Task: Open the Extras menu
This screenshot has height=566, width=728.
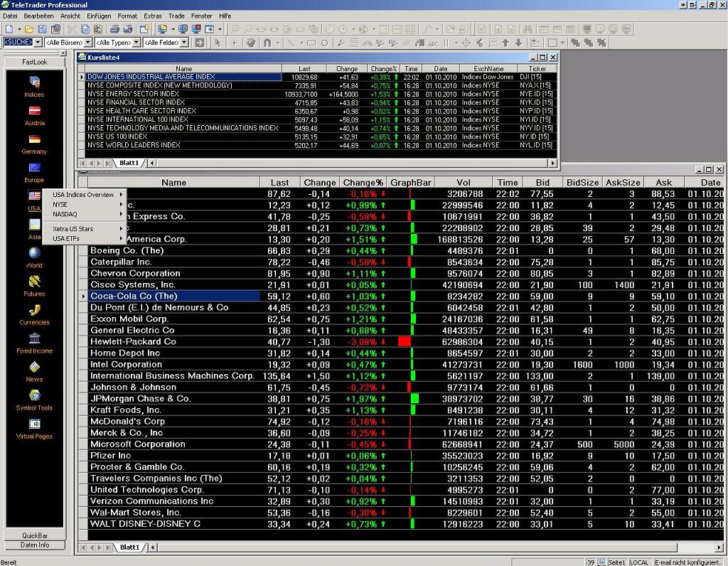Action: click(153, 16)
